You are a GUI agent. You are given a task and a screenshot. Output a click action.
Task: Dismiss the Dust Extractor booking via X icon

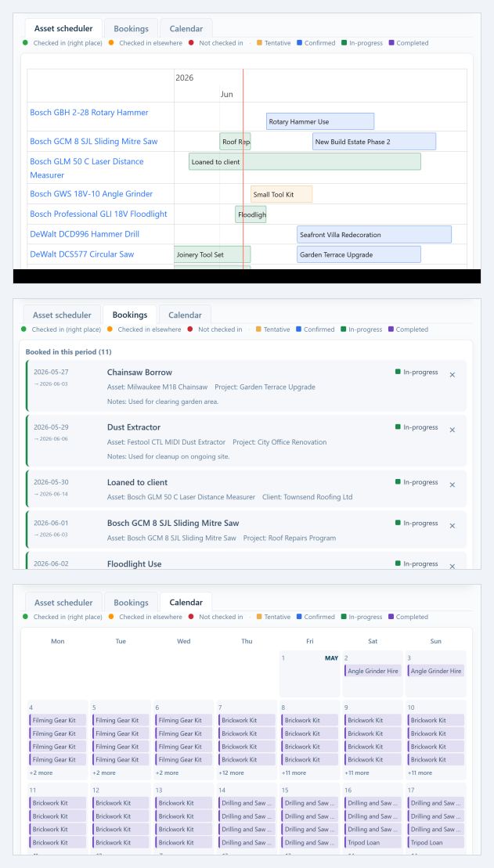(452, 430)
